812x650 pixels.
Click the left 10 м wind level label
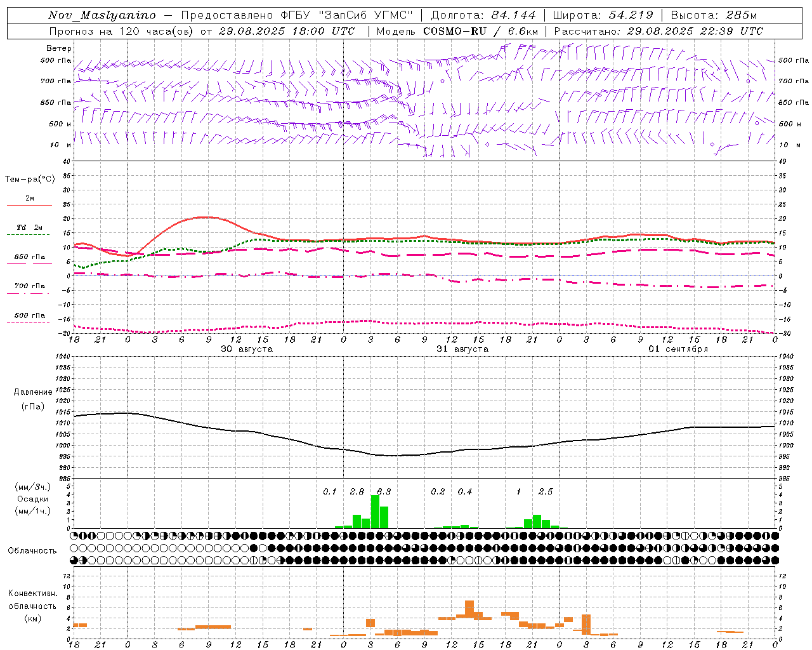click(61, 145)
